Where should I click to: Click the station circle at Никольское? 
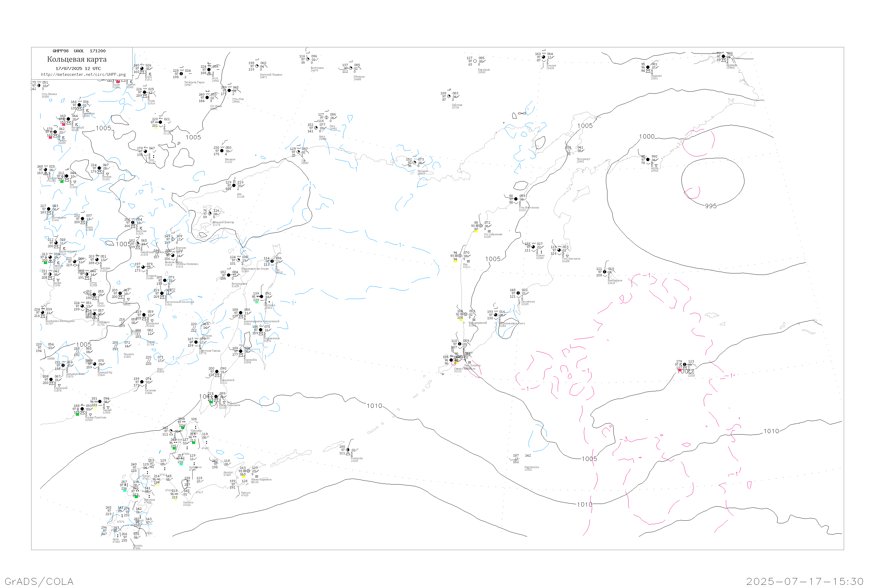[604, 272]
